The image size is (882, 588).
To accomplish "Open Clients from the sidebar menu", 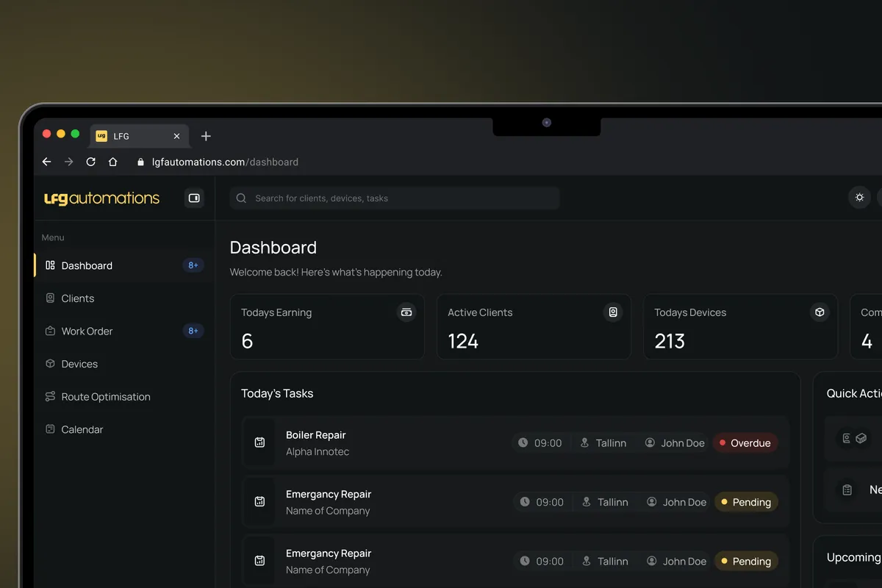I will (77, 298).
